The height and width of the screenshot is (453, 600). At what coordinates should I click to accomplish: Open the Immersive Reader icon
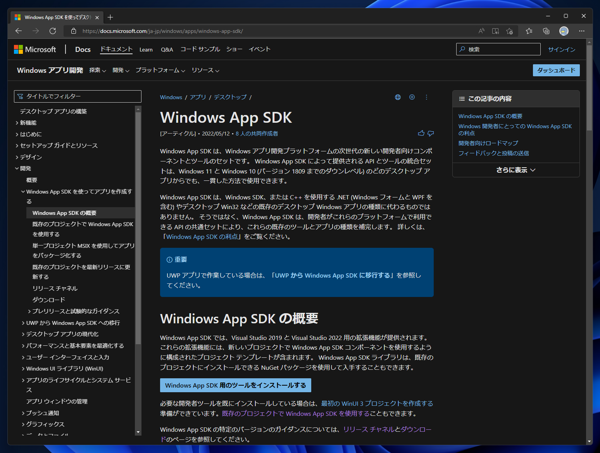tap(495, 31)
